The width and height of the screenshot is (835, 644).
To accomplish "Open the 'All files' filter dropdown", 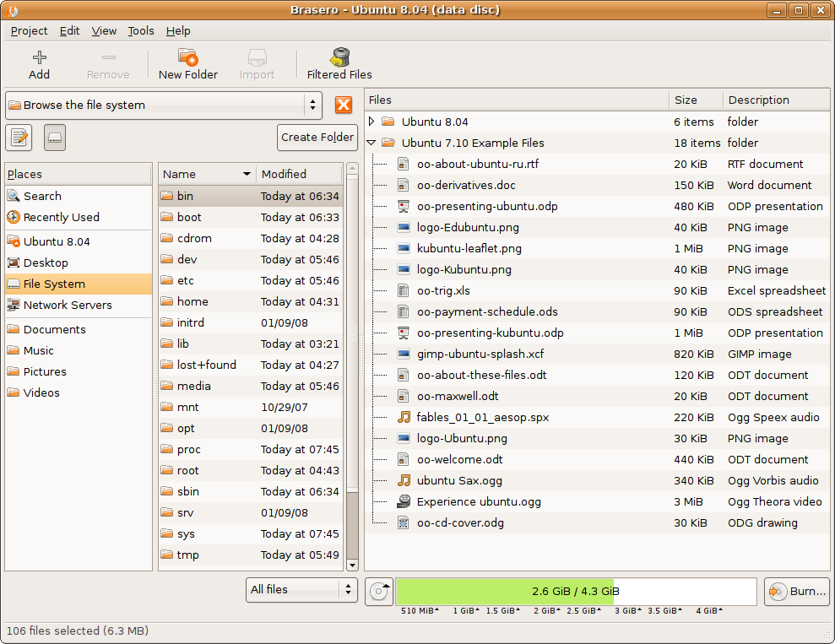I will click(301, 590).
